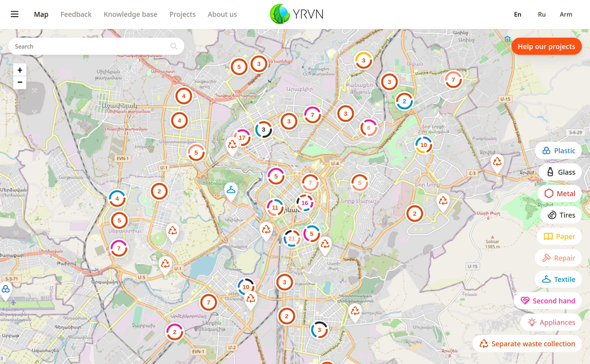Open the 17 locations cluster
The image size is (590, 364).
tap(242, 138)
